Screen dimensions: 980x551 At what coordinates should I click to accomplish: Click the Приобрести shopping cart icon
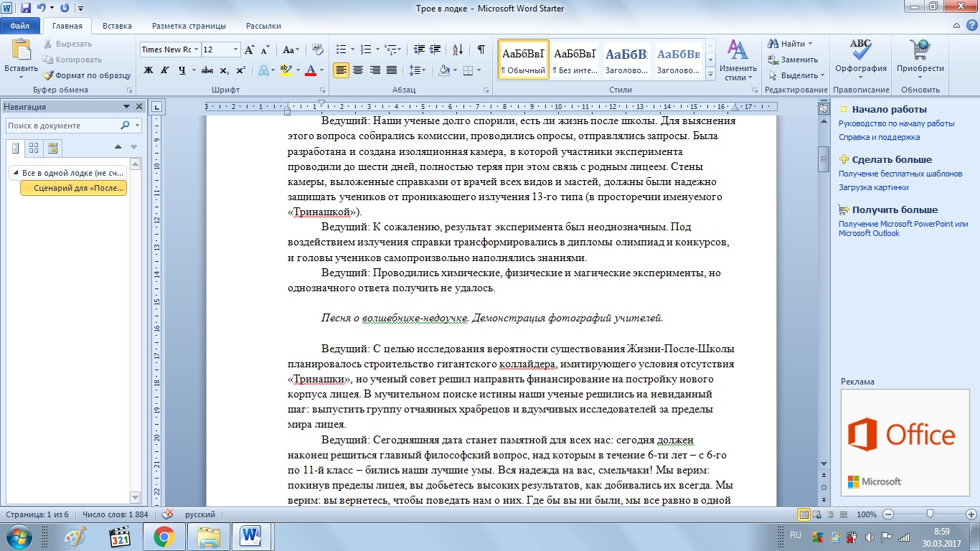pyautogui.click(x=920, y=51)
